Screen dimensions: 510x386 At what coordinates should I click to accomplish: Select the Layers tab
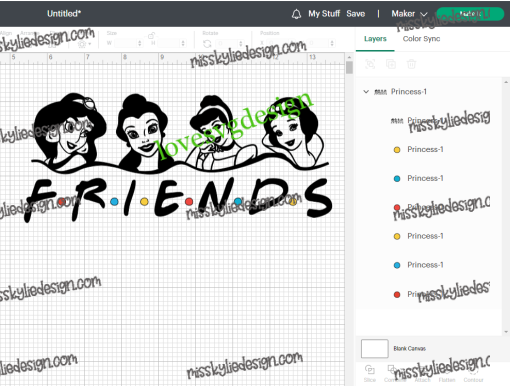375,39
